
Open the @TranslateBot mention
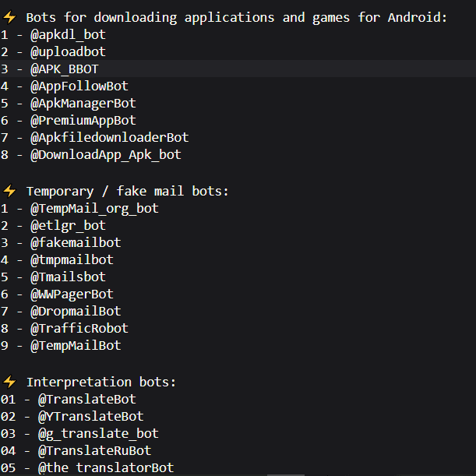[x=86, y=399]
